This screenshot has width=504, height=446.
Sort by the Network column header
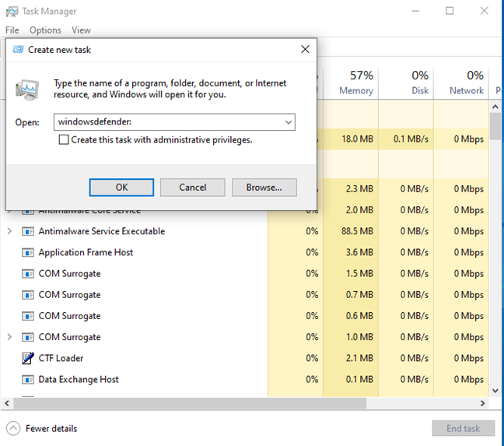461,83
